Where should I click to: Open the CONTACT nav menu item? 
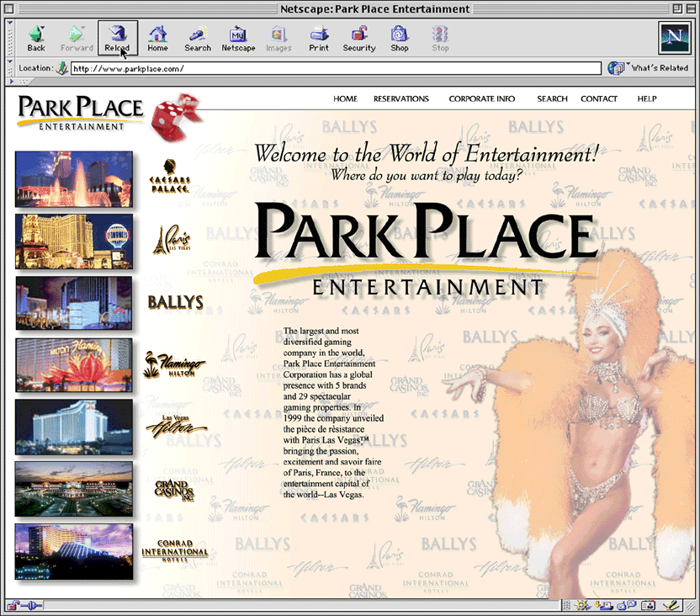(599, 98)
